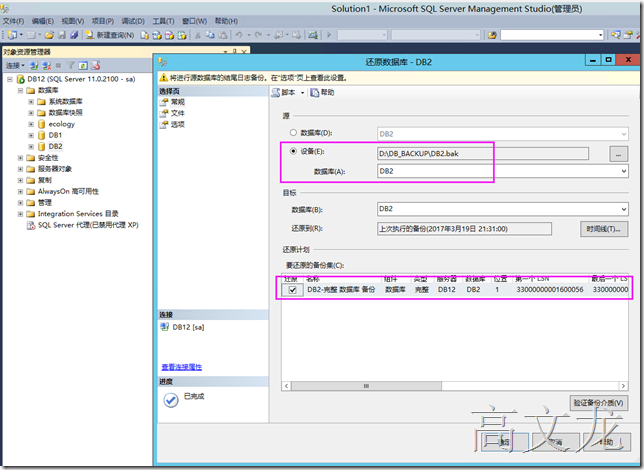644x470 pixels.
Task: Click the Open File folder icon
Action: (49, 35)
